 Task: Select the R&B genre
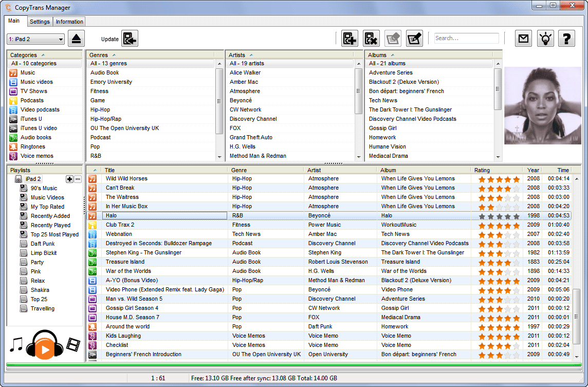151,156
